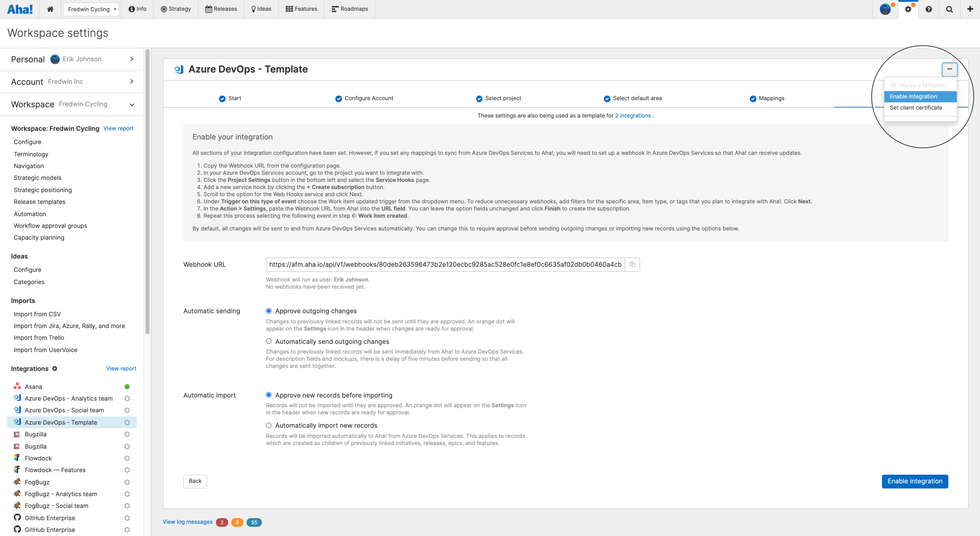Choose Set client certificate menu entry
The image size is (980, 536).
click(x=916, y=108)
